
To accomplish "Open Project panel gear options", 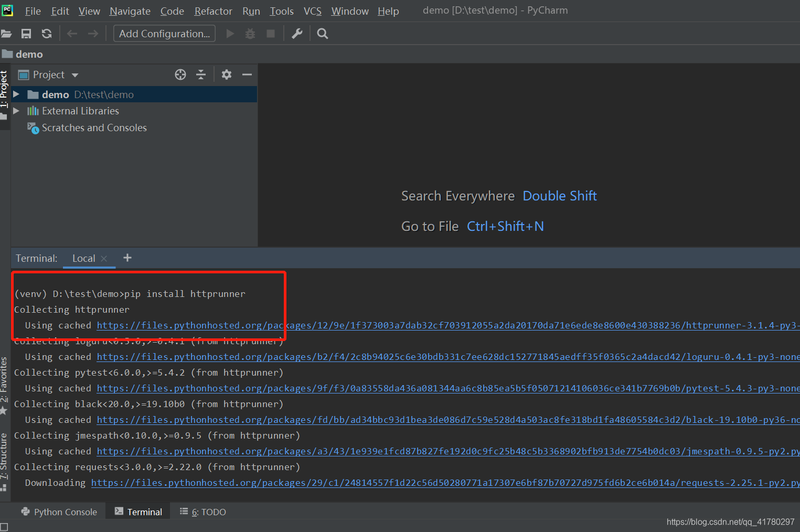I will click(227, 75).
